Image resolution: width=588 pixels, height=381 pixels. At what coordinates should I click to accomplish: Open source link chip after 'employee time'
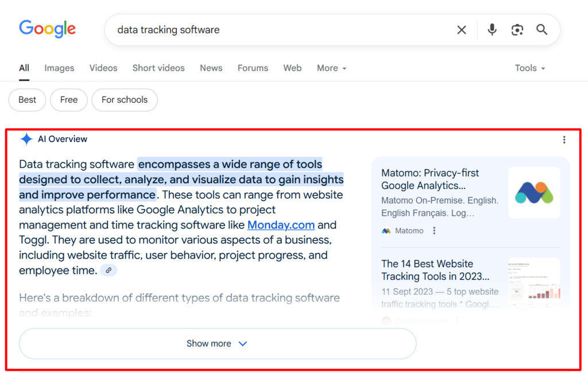[109, 270]
